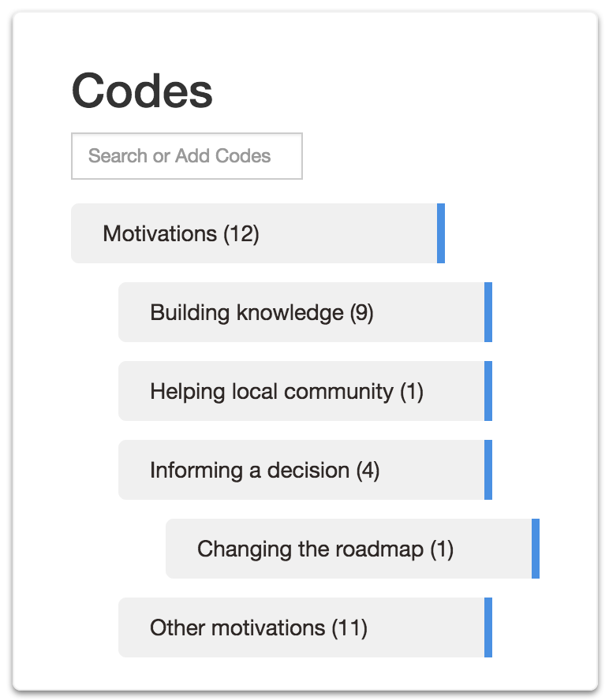Image resolution: width=609 pixels, height=700 pixels.
Task: Click the (12) count on Motivations
Action: 241,234
